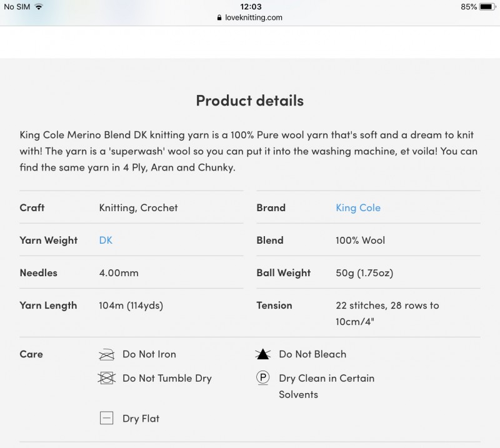500x448 pixels.
Task: Tap the battery icon in status bar
Action: [487, 7]
